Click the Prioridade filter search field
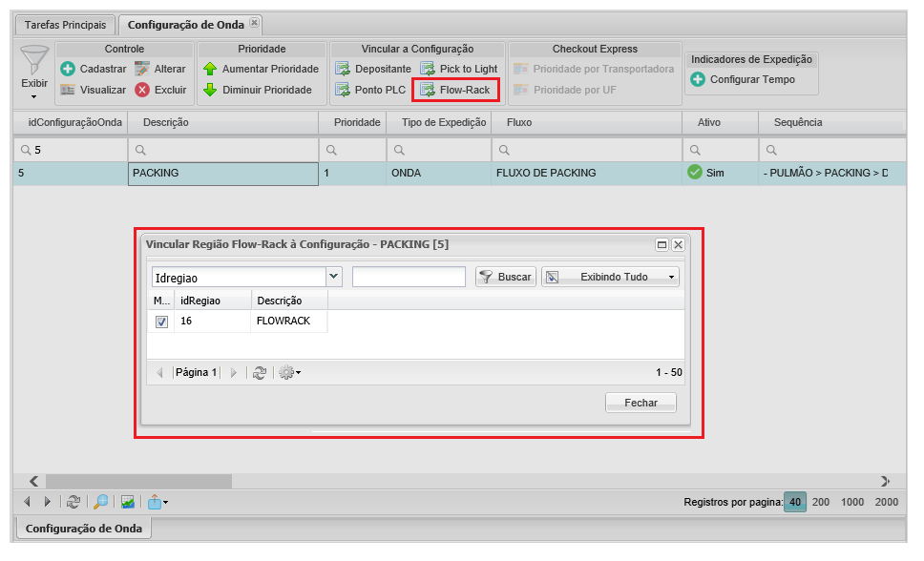 (x=353, y=151)
